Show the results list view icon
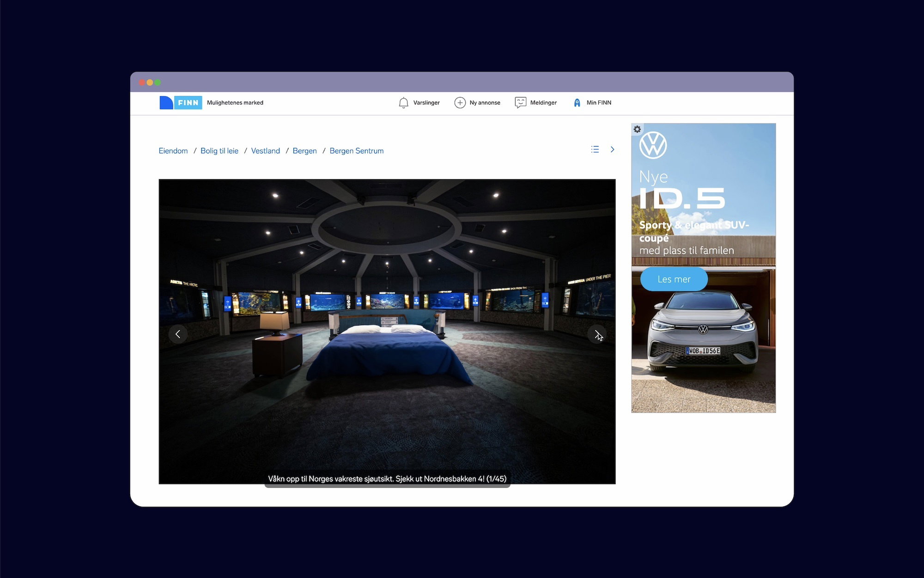This screenshot has height=578, width=924. click(595, 149)
